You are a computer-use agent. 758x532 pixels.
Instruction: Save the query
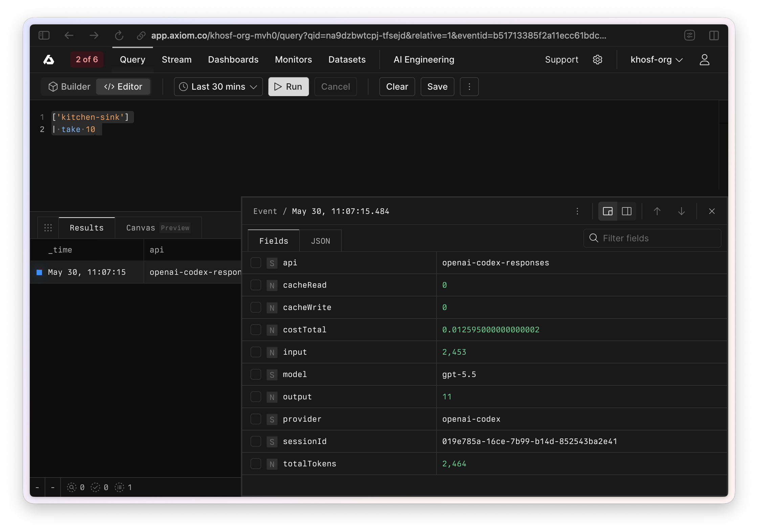[437, 87]
